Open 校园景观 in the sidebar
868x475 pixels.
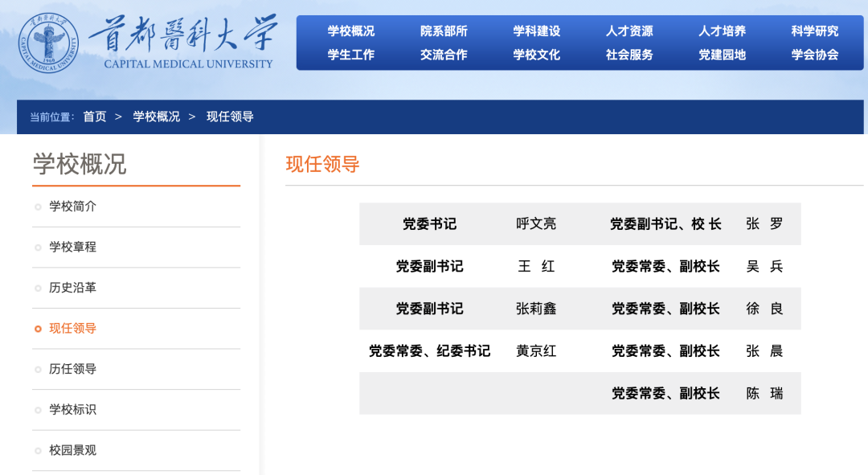(72, 450)
